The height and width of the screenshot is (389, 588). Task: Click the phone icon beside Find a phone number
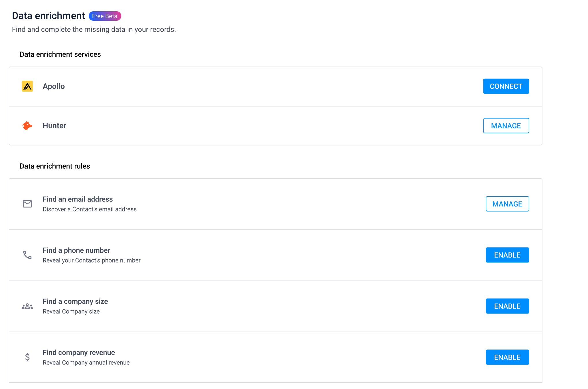(27, 255)
